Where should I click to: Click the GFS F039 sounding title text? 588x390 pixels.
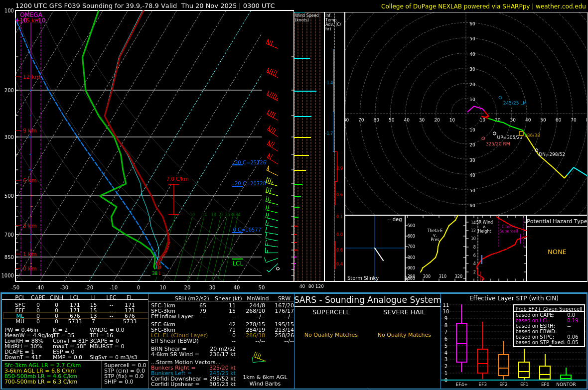pyautogui.click(x=145, y=5)
